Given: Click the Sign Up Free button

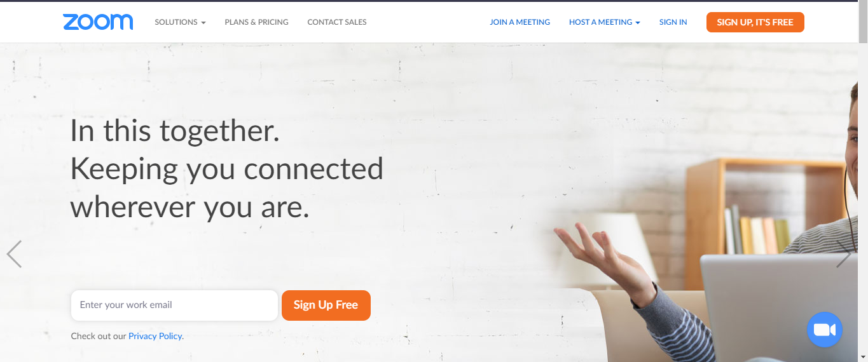Looking at the screenshot, I should pos(326,305).
